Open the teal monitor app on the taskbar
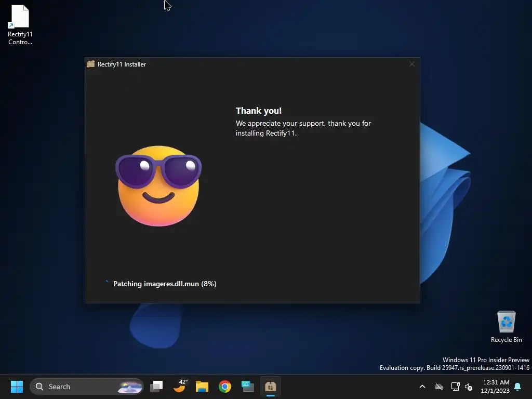This screenshot has width=532, height=399. 248,387
